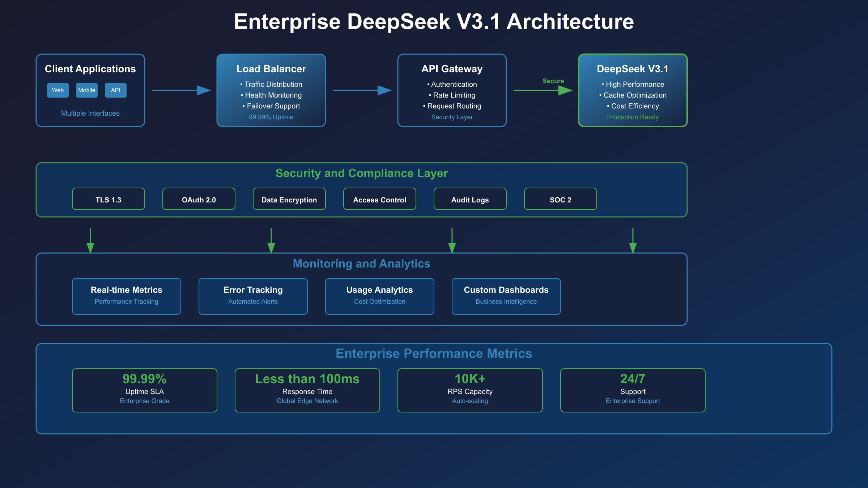The image size is (868, 488).
Task: Select the API Gateway heading
Action: tap(452, 69)
